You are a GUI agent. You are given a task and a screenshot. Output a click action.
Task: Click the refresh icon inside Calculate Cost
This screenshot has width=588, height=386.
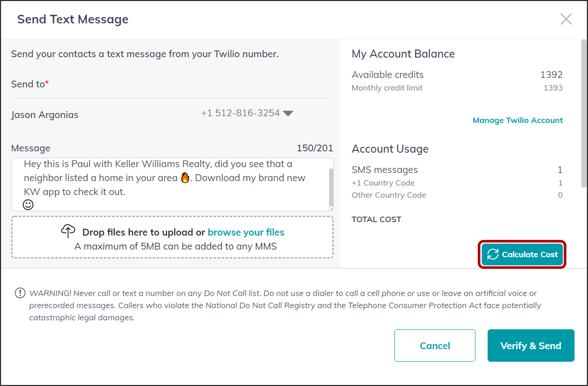point(492,255)
